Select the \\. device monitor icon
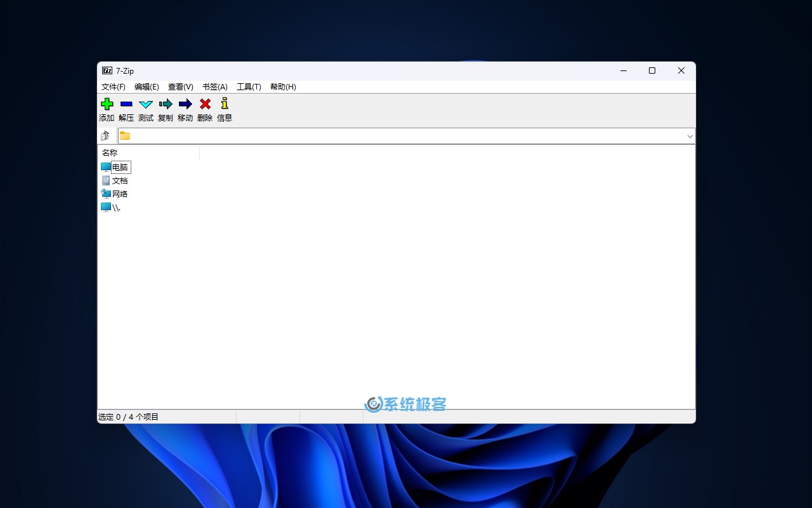The height and width of the screenshot is (508, 812). click(106, 207)
